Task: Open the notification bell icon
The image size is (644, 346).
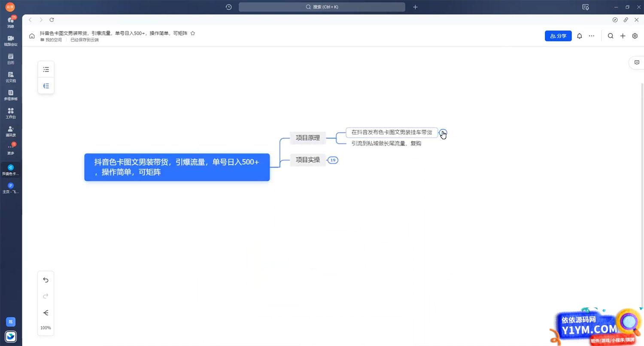Action: [579, 36]
